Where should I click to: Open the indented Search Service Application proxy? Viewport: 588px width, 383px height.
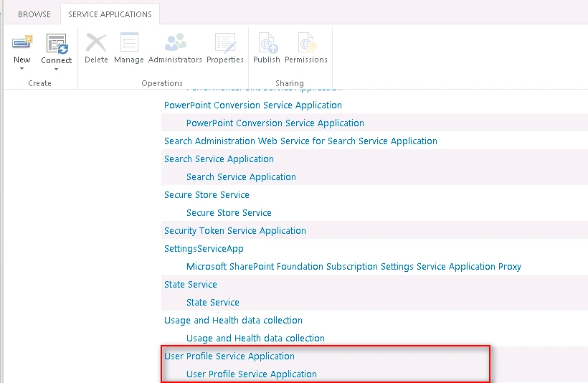[241, 176]
